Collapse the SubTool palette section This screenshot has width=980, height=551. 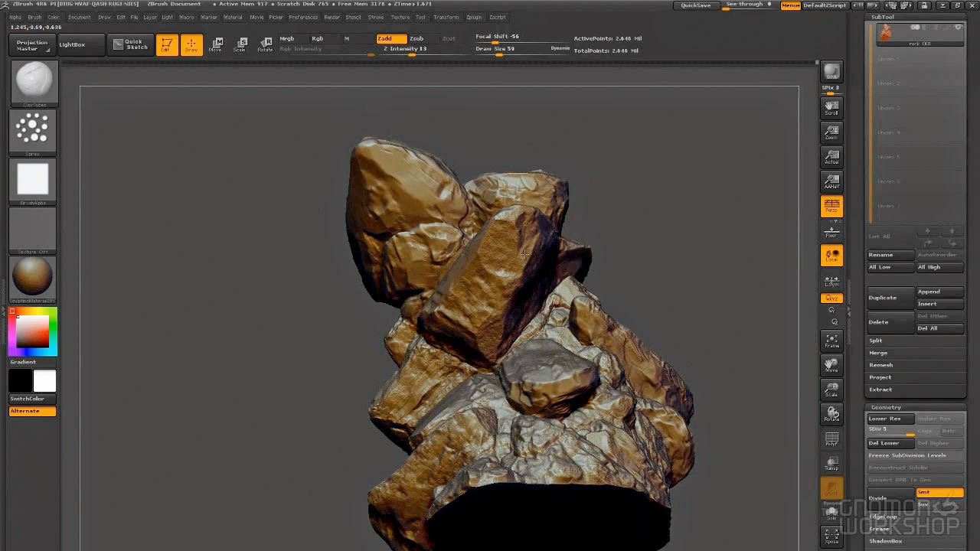tap(883, 17)
